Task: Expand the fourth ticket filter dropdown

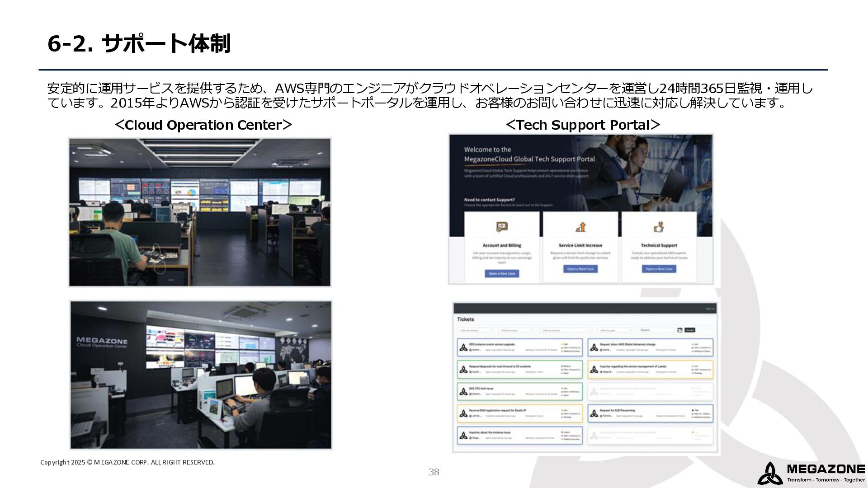Action: [x=615, y=330]
